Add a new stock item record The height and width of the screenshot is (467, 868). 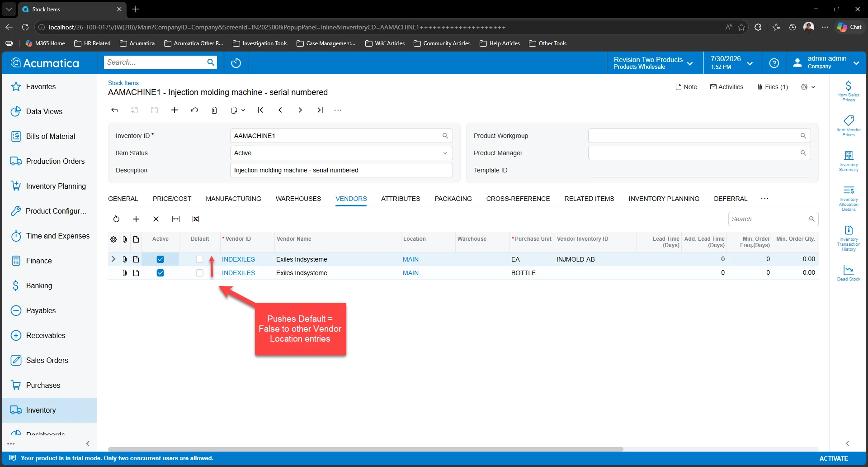pyautogui.click(x=175, y=110)
